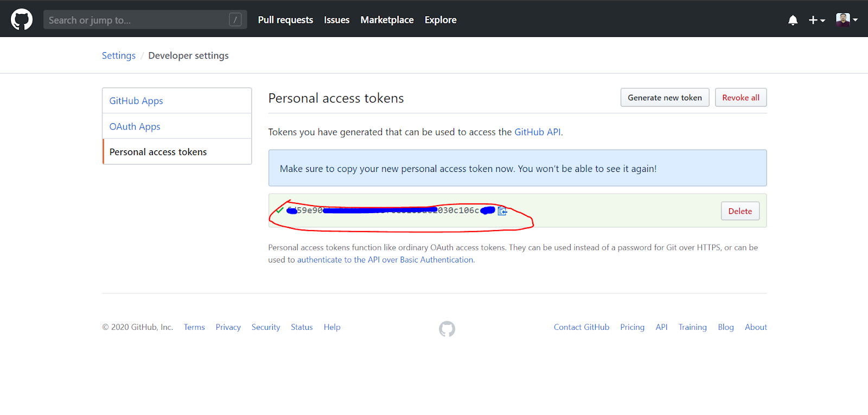Viewport: 868px width, 415px height.
Task: Open the notifications bell
Action: [793, 20]
